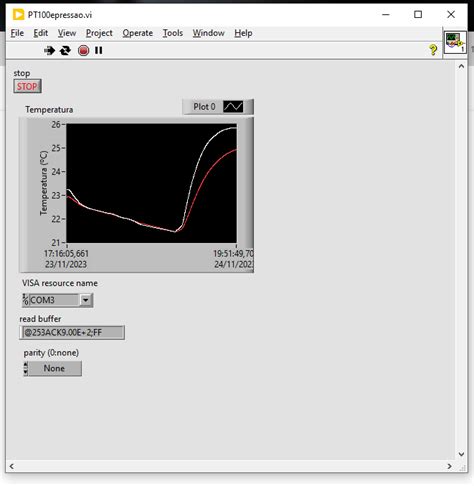474x486 pixels.
Task: Open the Window menu
Action: (209, 33)
